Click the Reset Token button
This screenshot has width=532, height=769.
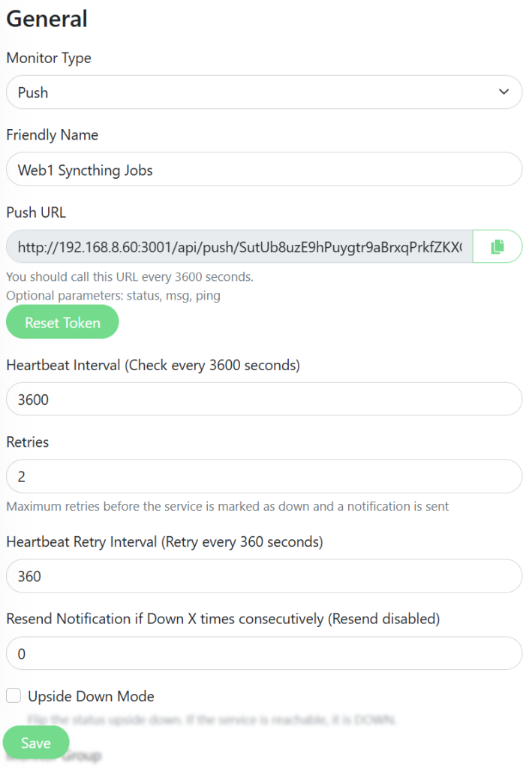pos(62,321)
